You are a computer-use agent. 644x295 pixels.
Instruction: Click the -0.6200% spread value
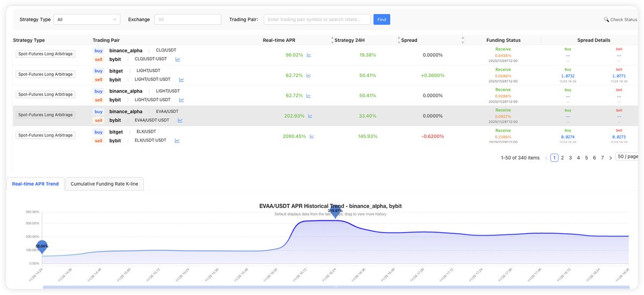[x=433, y=136]
